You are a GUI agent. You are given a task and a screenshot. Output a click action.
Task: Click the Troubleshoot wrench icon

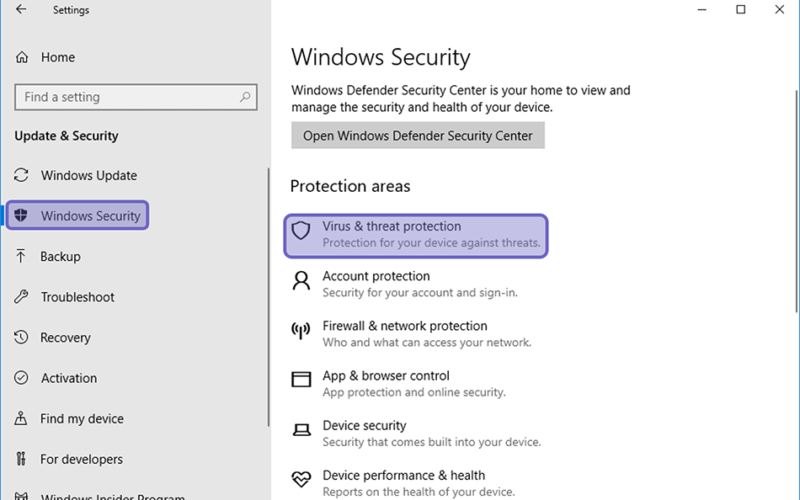tap(21, 296)
